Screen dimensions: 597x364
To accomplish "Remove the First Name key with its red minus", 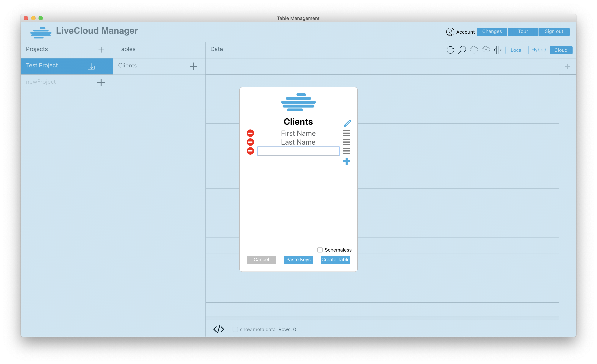I will coord(250,133).
